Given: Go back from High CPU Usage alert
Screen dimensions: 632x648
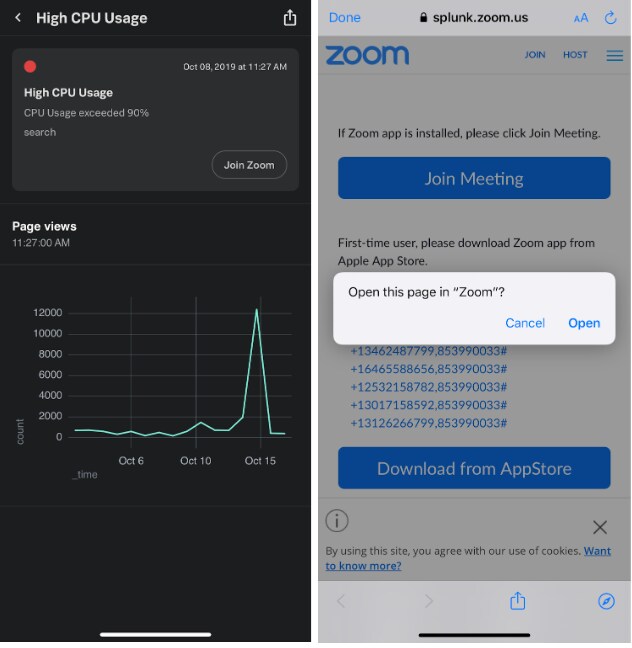Looking at the screenshot, I should click(x=18, y=18).
